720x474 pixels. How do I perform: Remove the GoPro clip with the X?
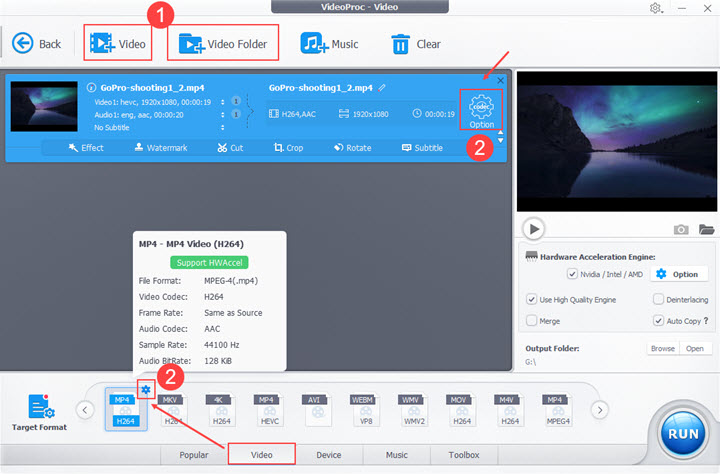[x=501, y=80]
